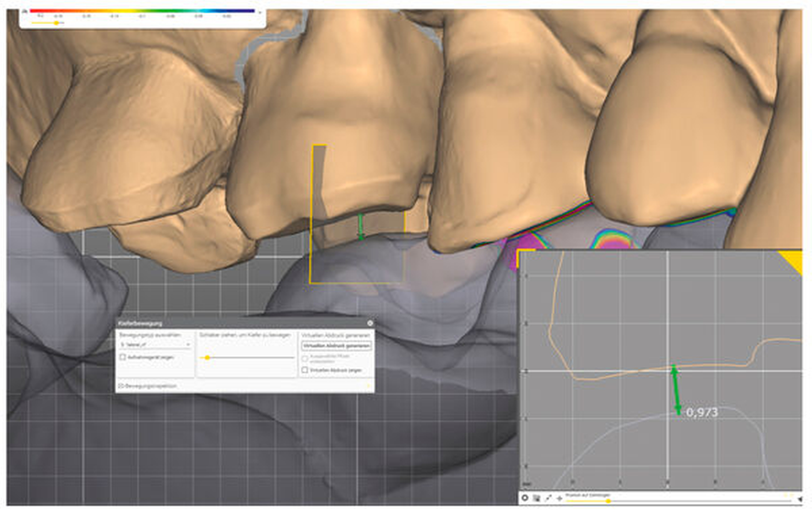Click the black arrow at cross-section toolbar end

point(799,499)
